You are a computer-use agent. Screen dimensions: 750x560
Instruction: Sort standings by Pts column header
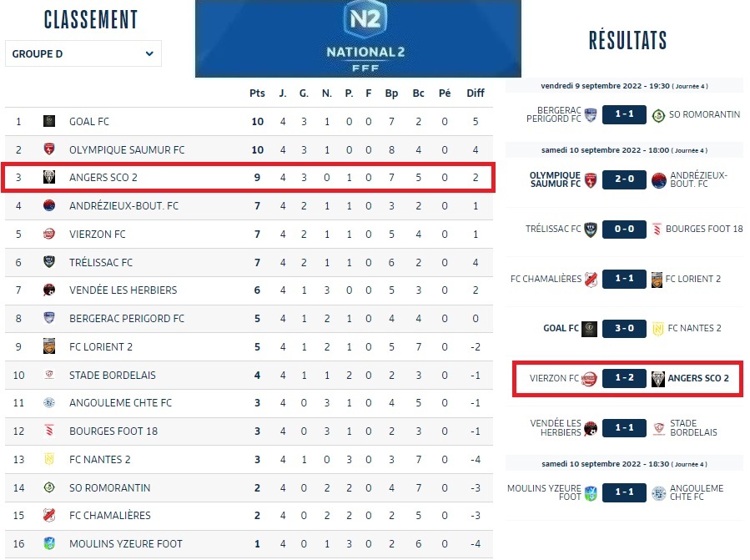(x=257, y=93)
